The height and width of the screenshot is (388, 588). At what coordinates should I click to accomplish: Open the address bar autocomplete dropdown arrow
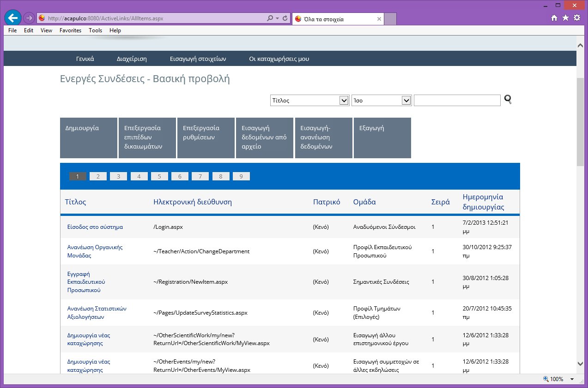pos(277,18)
